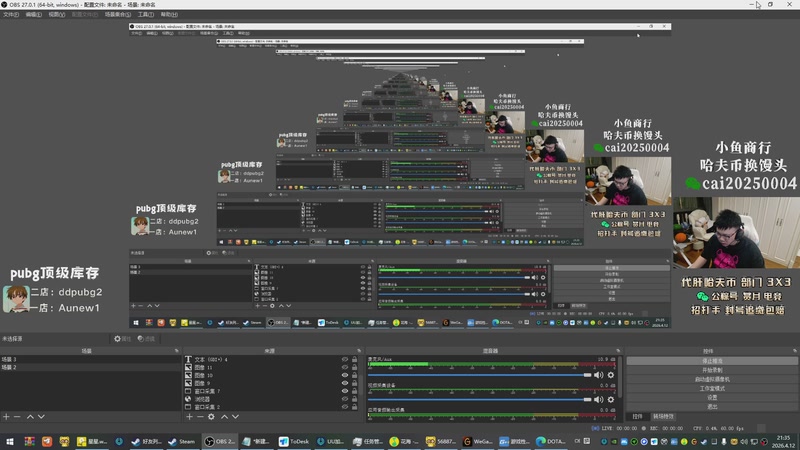The width and height of the screenshot is (800, 450).
Task: Remove selected source using minus icon
Action: click(x=200, y=417)
